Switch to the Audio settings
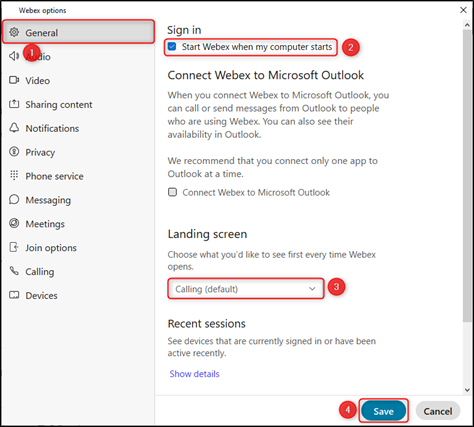 [x=79, y=56]
